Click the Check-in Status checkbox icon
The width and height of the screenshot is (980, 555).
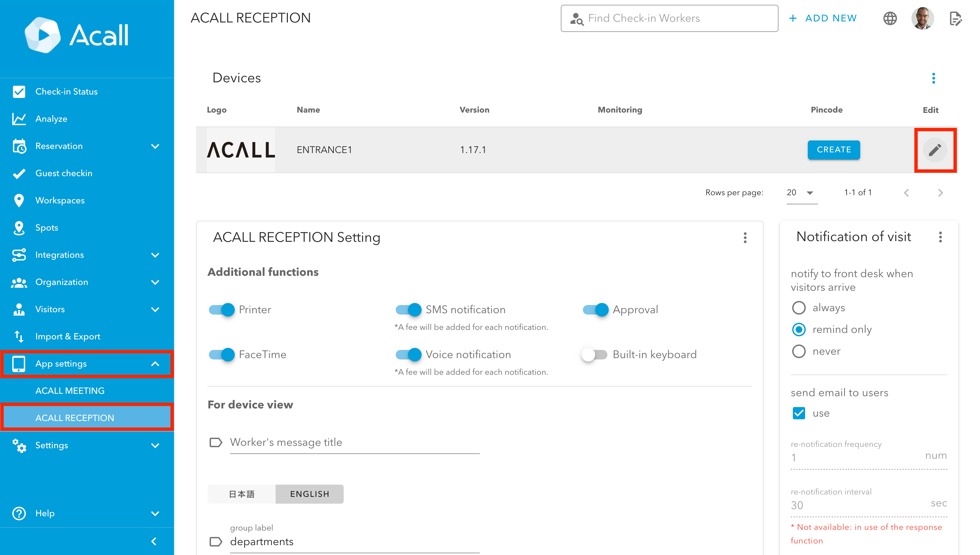[x=19, y=91]
